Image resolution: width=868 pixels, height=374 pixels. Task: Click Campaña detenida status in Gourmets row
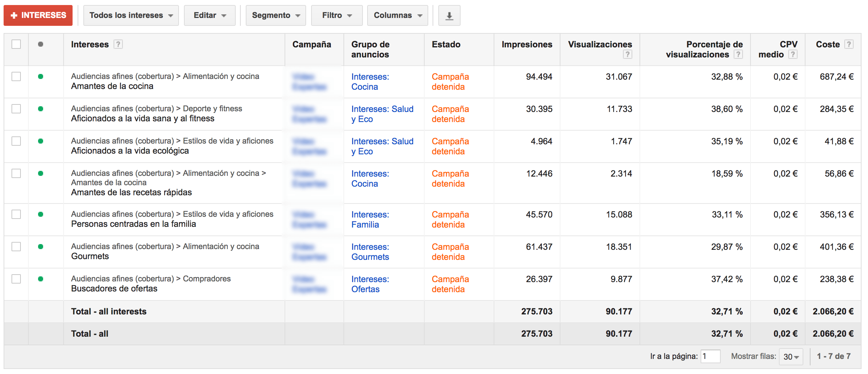(x=450, y=252)
